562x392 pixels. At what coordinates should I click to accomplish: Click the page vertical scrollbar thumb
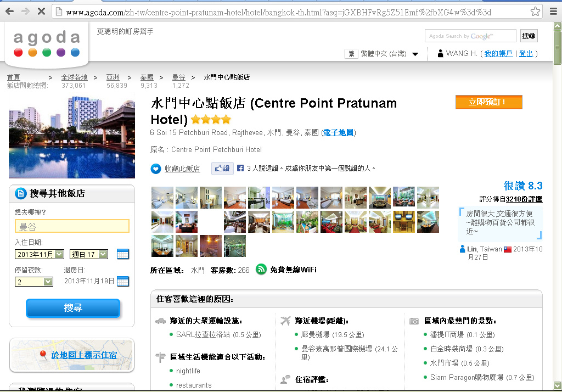pyautogui.click(x=557, y=47)
